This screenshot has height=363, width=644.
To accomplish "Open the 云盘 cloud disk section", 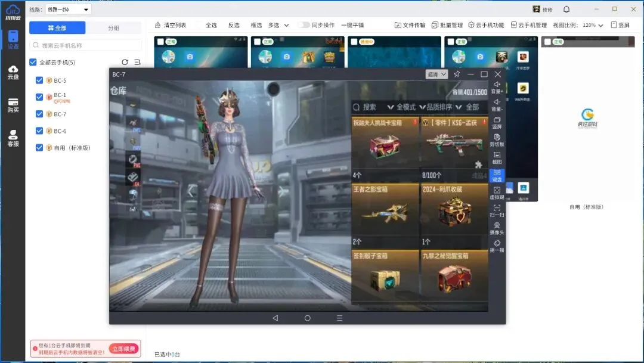I will (13, 72).
